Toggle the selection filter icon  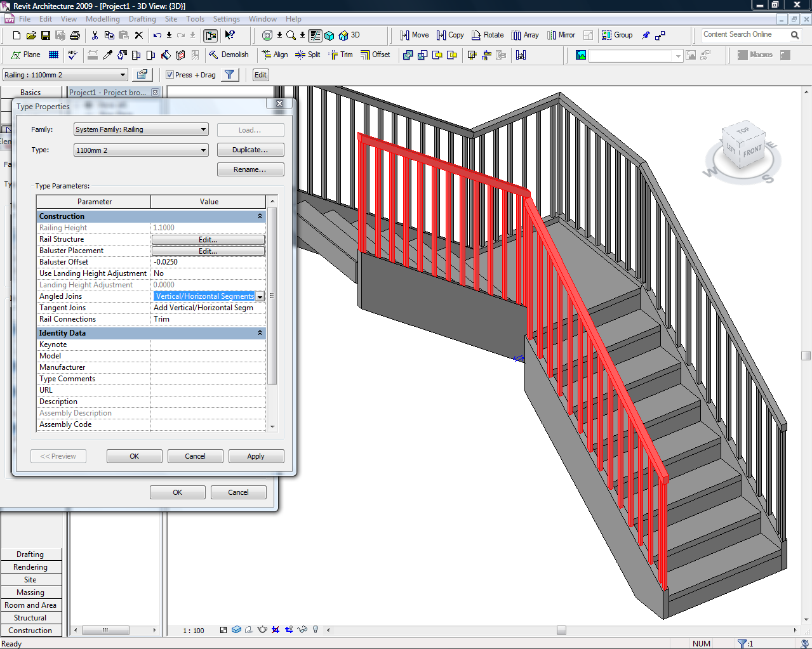[229, 74]
